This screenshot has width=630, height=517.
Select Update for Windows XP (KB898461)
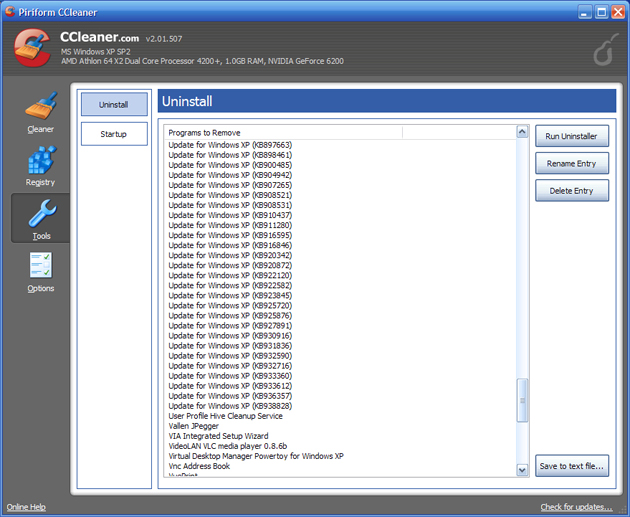(230, 155)
